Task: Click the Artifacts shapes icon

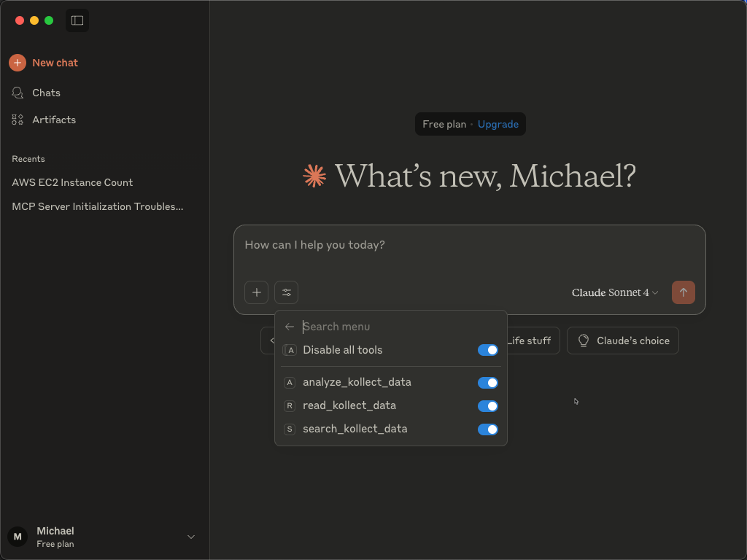Action: click(x=18, y=120)
